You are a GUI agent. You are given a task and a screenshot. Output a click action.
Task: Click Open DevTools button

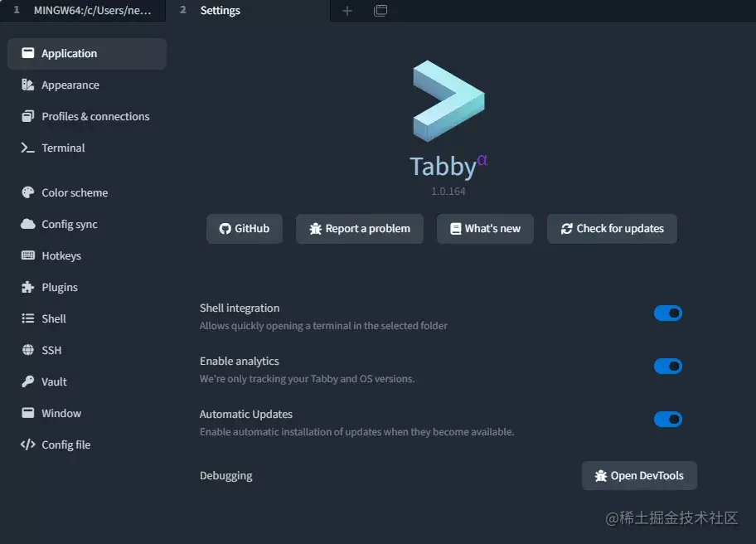click(639, 475)
